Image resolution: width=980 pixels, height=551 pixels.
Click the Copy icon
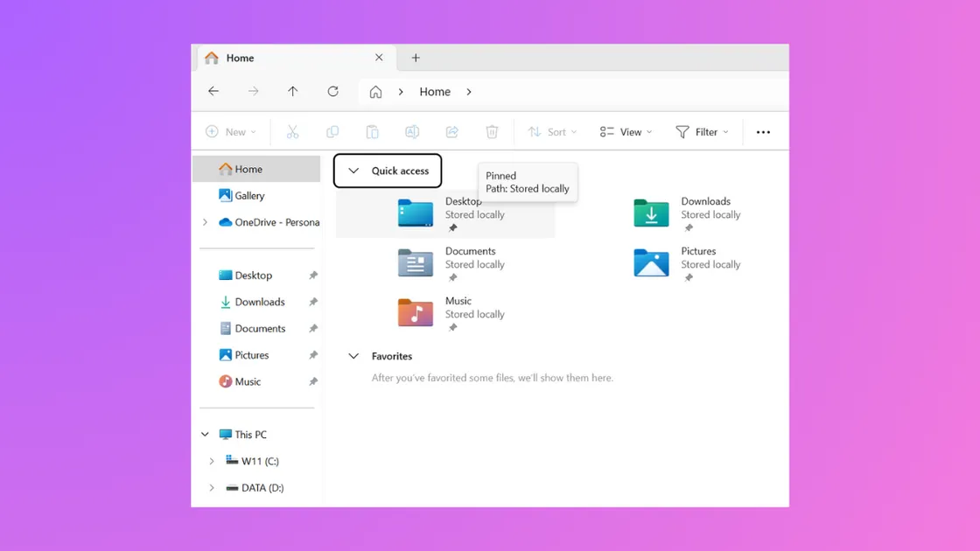(332, 131)
